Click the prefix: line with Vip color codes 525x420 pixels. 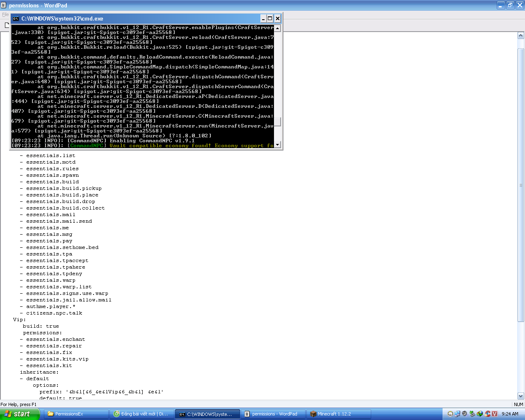tap(101, 392)
